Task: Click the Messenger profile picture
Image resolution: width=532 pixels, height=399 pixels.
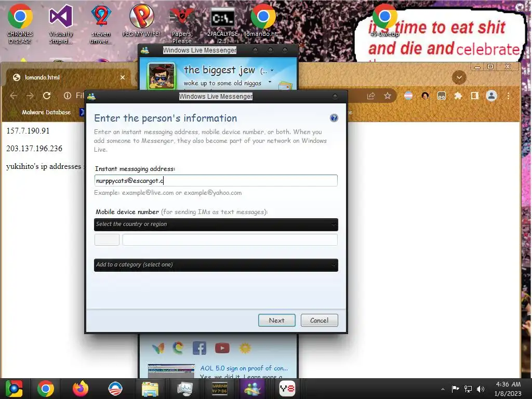Action: coord(161,76)
